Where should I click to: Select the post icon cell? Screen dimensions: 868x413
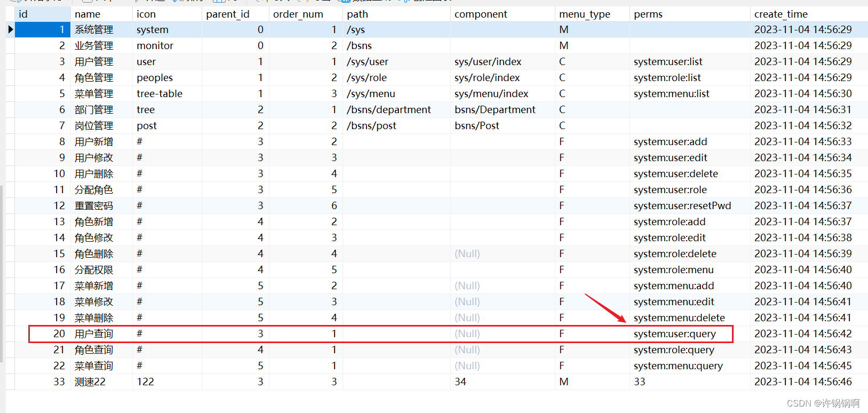click(167, 126)
